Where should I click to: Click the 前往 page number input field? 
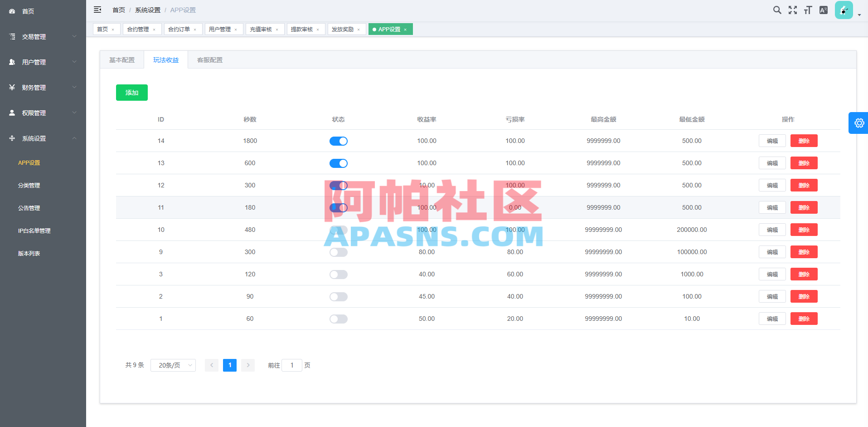click(x=291, y=365)
